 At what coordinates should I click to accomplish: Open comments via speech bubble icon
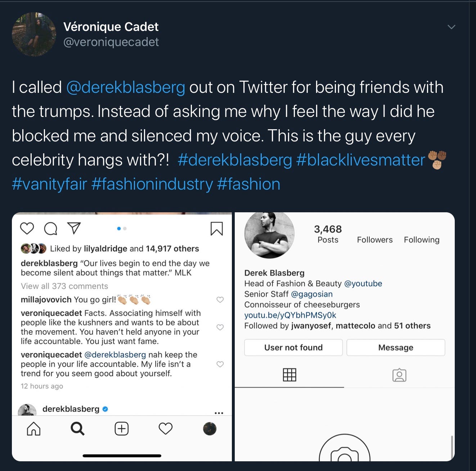[x=50, y=228]
